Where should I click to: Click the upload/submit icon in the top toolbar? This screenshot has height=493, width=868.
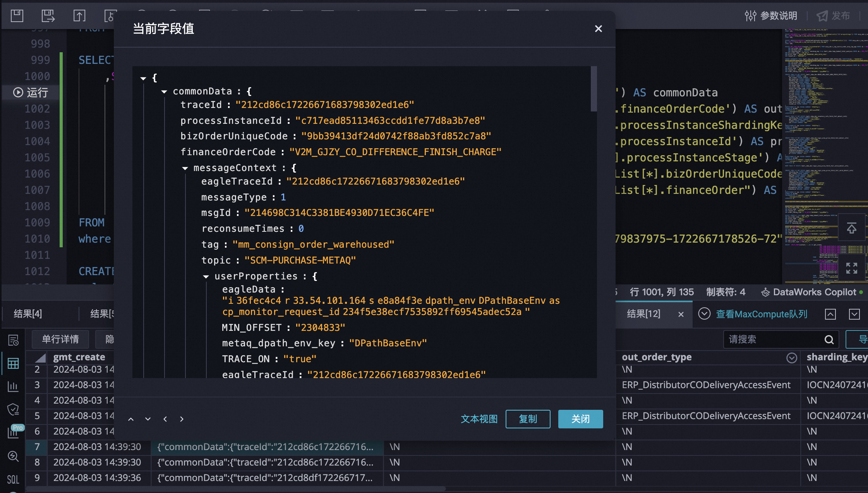(79, 16)
